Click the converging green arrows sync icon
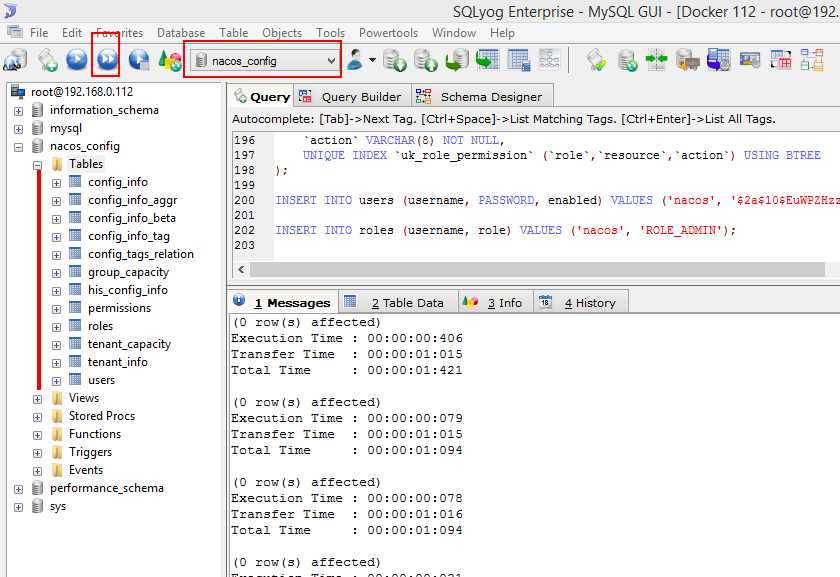840x577 pixels. pyautogui.click(x=657, y=60)
